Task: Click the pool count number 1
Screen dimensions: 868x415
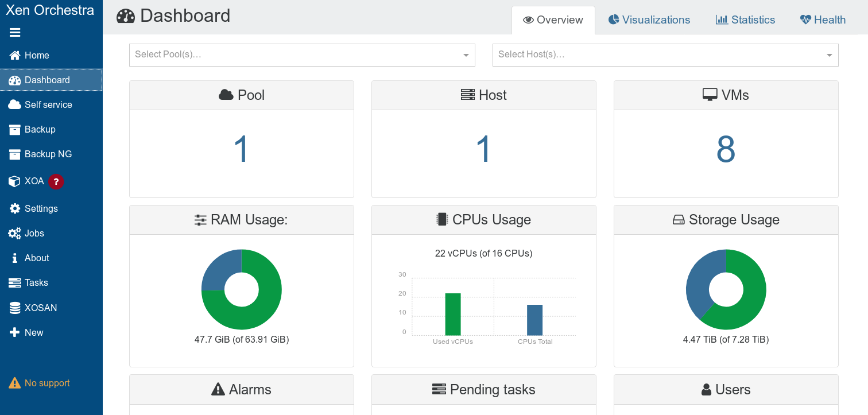Action: (241, 150)
